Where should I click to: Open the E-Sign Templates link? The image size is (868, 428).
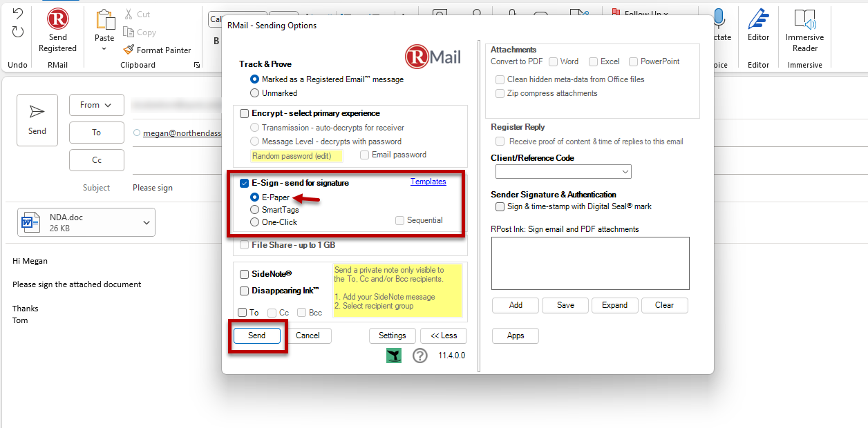point(428,182)
